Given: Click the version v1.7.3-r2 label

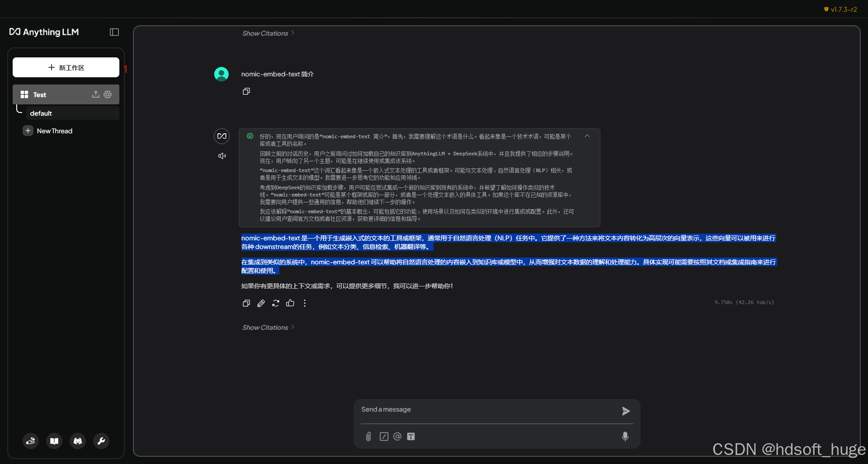Looking at the screenshot, I should tap(840, 9).
